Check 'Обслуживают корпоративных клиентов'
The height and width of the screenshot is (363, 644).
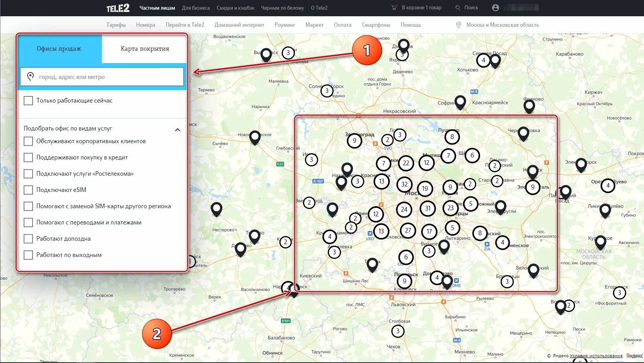[x=28, y=141]
